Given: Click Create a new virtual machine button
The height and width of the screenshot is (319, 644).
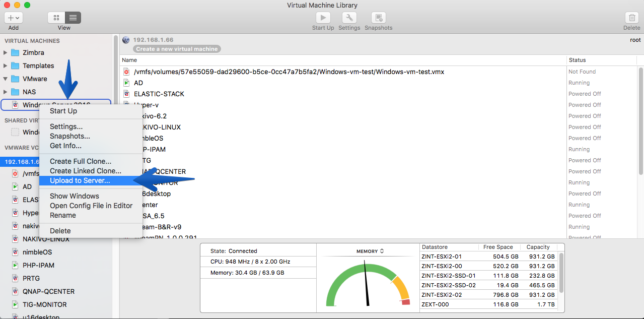Looking at the screenshot, I should pyautogui.click(x=177, y=49).
